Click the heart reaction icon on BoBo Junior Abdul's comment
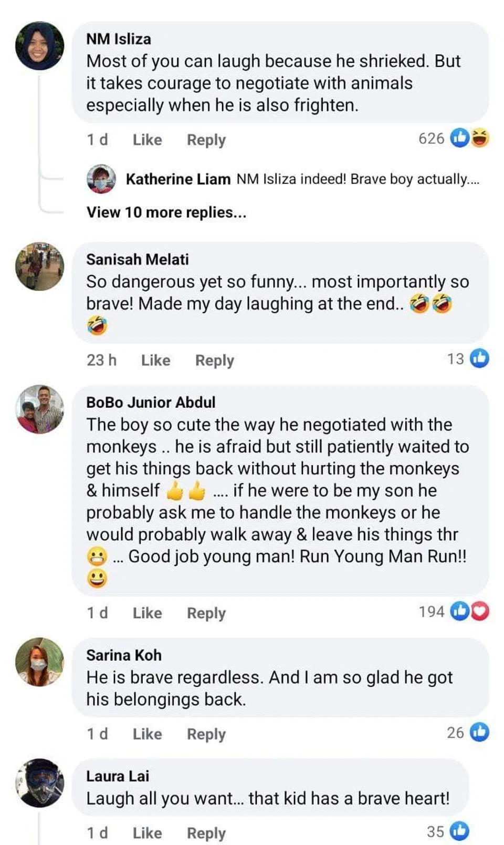This screenshot has width=504, height=845. pyautogui.click(x=480, y=611)
